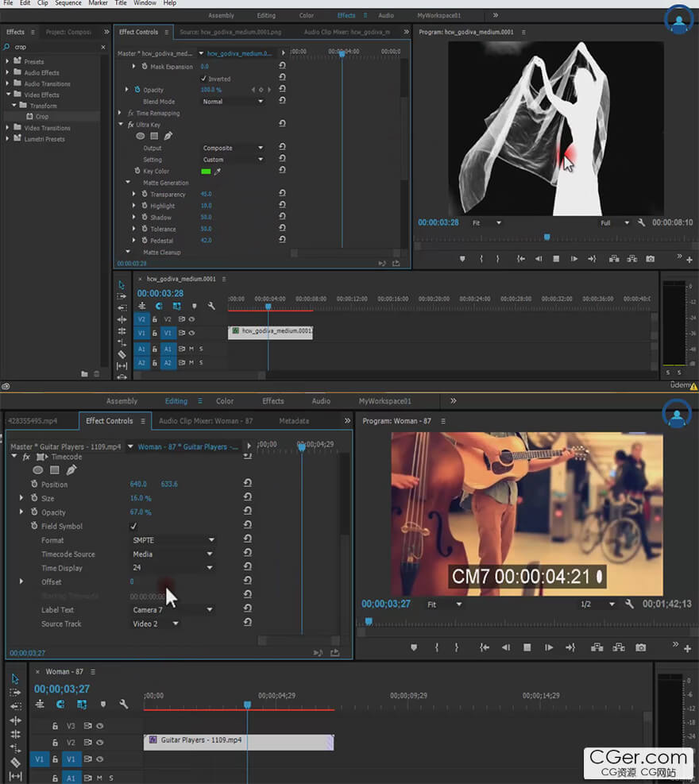Select Razor tool in upper timeline toolbar

click(x=122, y=354)
